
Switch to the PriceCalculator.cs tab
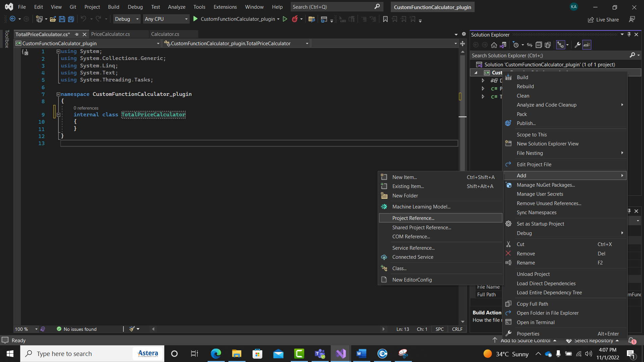click(x=110, y=34)
